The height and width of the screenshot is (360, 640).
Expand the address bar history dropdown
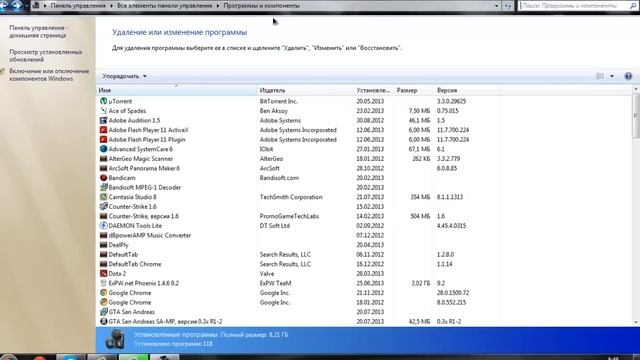tap(496, 6)
